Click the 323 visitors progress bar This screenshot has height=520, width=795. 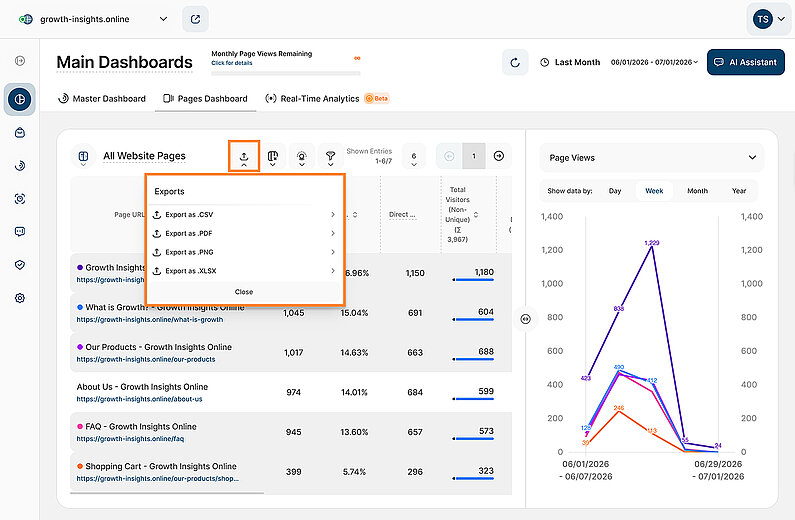tap(473, 478)
